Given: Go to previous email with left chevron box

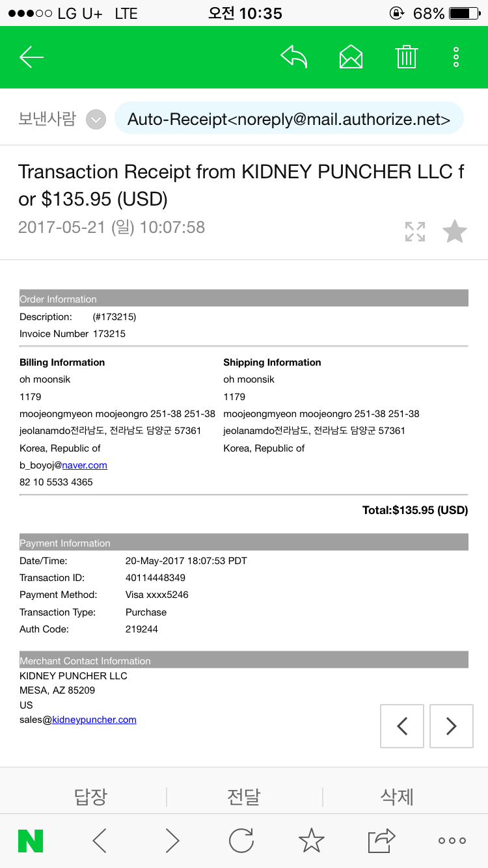Looking at the screenshot, I should tap(402, 726).
